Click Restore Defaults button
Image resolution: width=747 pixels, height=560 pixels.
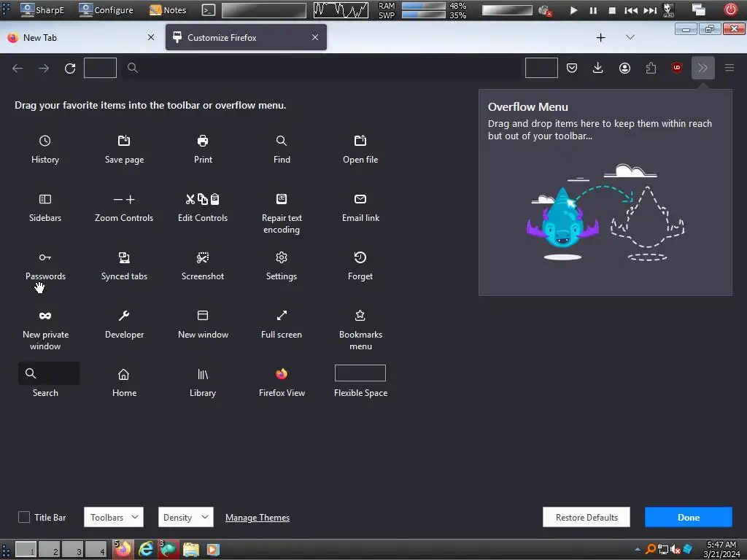click(x=586, y=517)
